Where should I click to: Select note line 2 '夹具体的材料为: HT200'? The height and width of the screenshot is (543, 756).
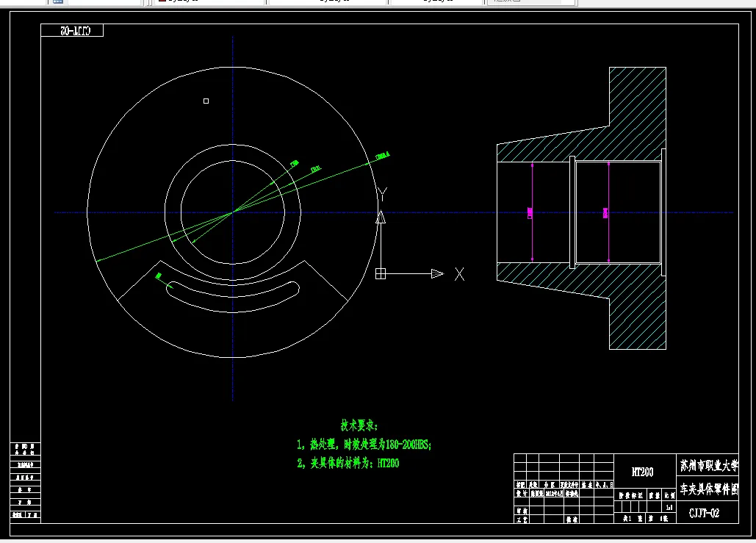pos(348,463)
